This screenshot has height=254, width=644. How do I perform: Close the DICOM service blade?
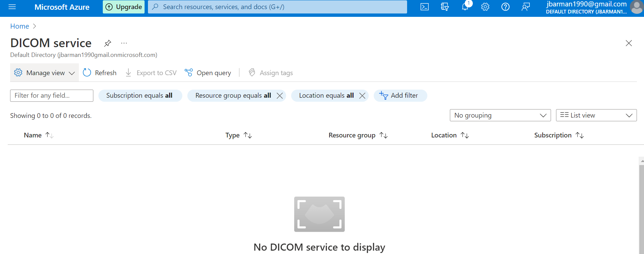(629, 43)
